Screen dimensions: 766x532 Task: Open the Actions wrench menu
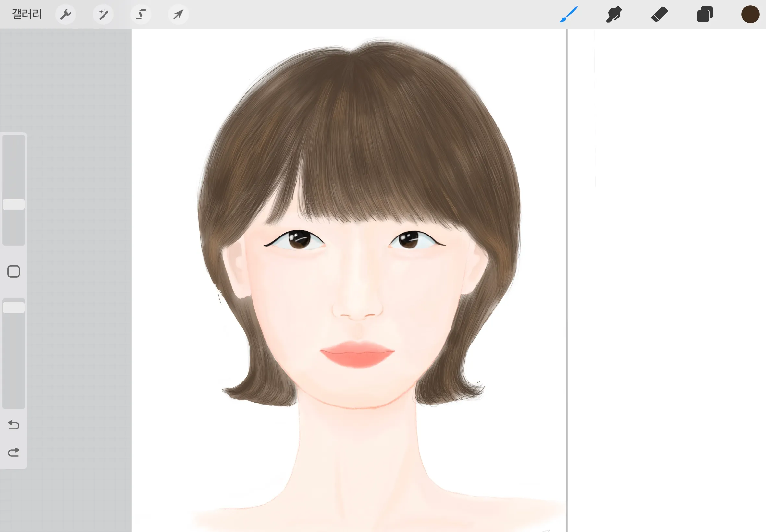pos(65,14)
